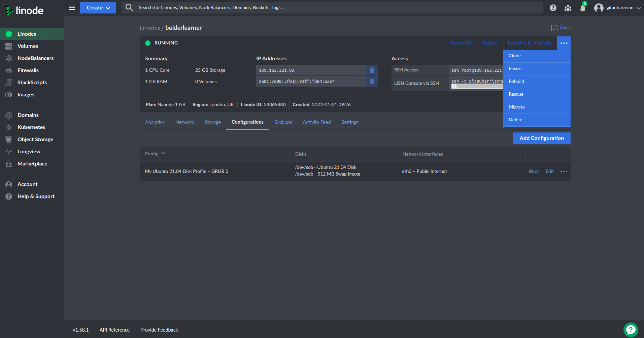Click the version label v1.58.1
644x338 pixels.
[x=81, y=330]
